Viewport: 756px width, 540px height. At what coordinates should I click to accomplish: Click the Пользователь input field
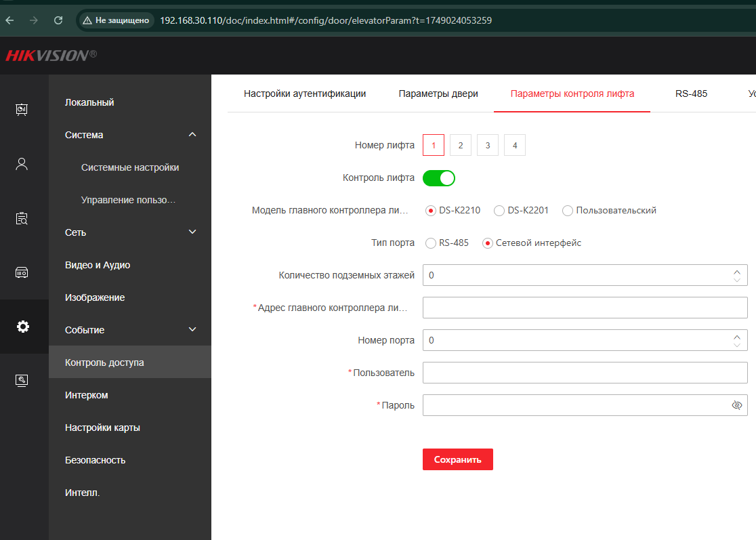click(x=584, y=373)
